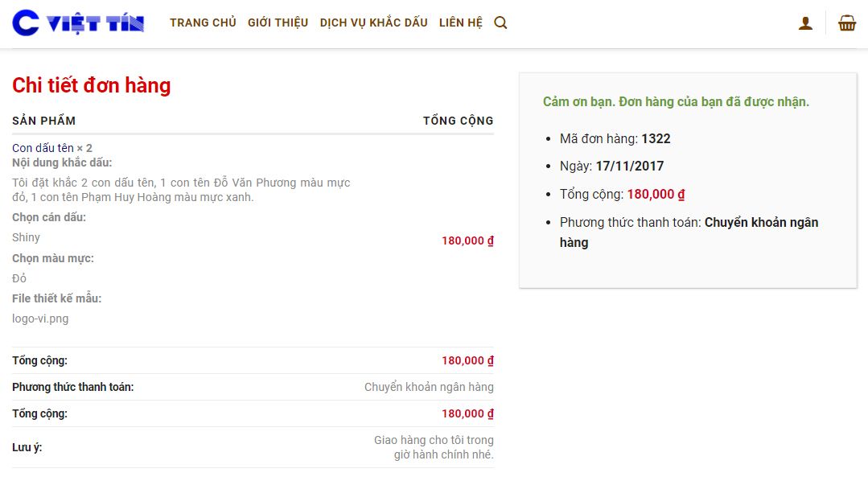Click the Chuyển khoản ngân hàng payment row value
This screenshot has height=481, width=868.
coord(429,387)
